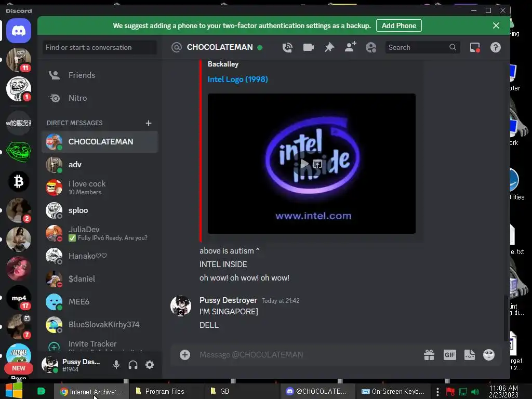
Task: Open direct message with Hanako
Action: coord(100,256)
